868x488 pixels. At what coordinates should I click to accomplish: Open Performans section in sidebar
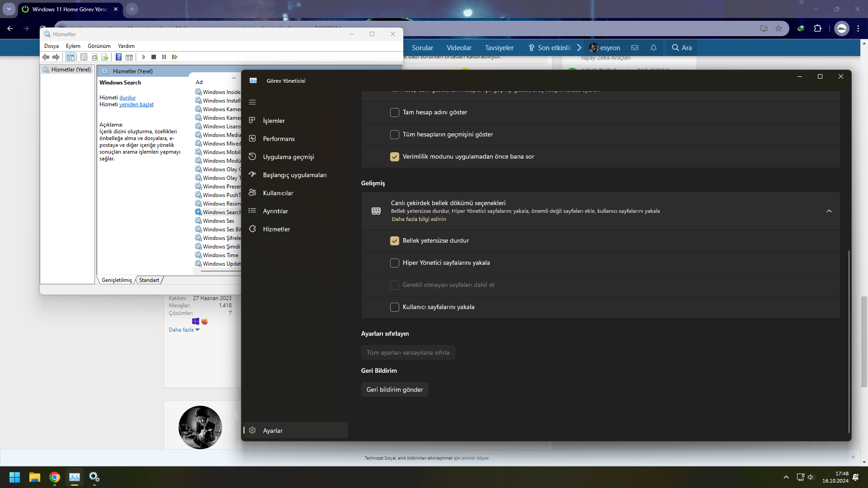point(278,139)
